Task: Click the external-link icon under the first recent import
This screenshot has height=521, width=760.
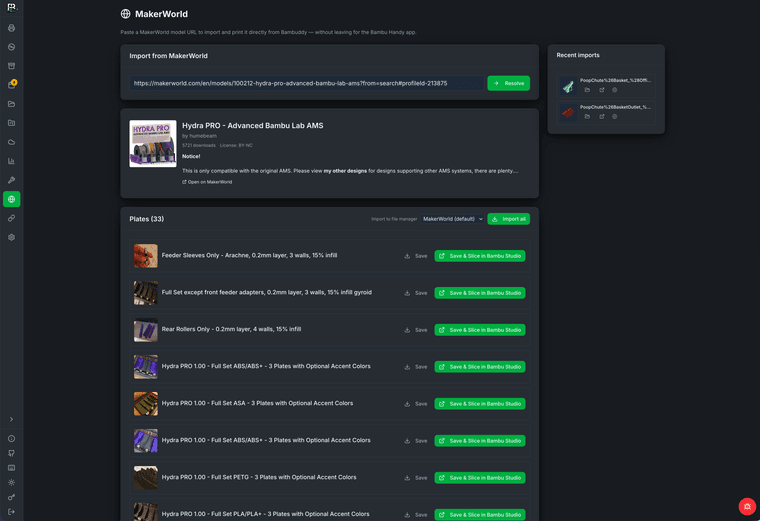Action: (x=602, y=90)
